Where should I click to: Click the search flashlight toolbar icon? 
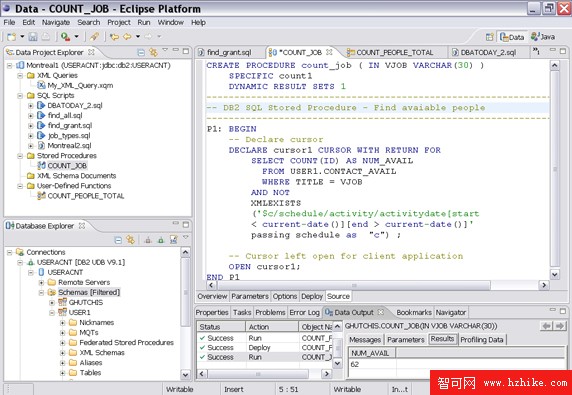pos(94,36)
